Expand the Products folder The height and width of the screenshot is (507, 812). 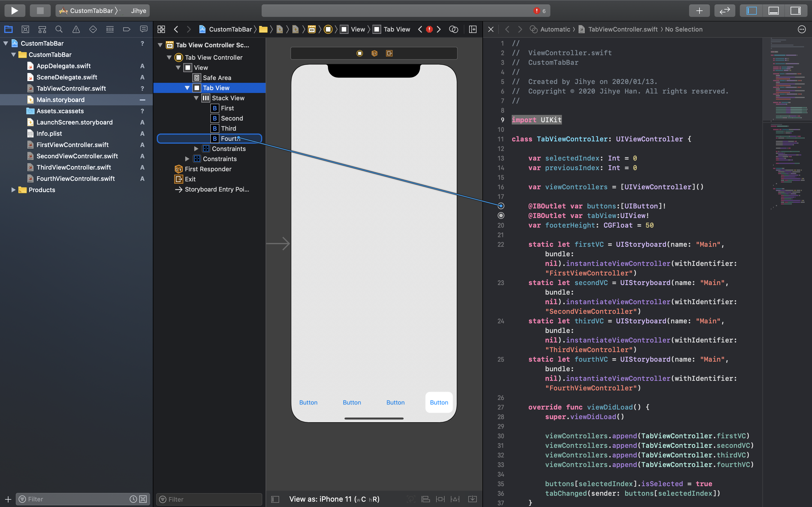[13, 190]
